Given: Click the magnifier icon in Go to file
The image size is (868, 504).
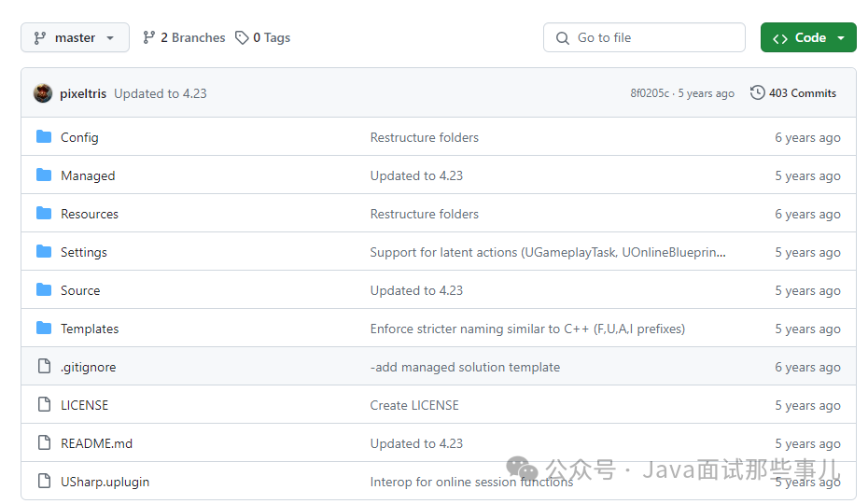Looking at the screenshot, I should pyautogui.click(x=563, y=37).
